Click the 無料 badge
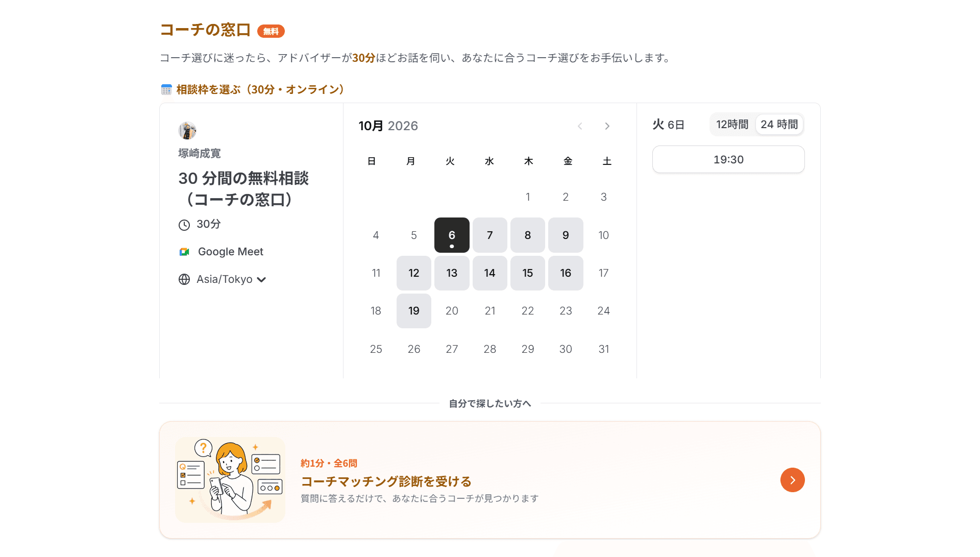Viewport: 980px width, 557px height. click(271, 31)
